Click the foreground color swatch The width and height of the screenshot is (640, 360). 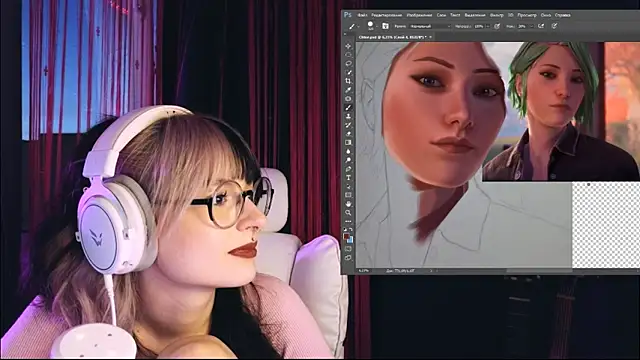(x=347, y=237)
